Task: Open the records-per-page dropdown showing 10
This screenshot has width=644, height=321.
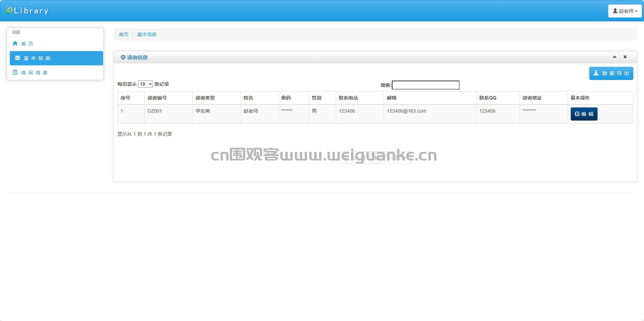Action: [x=146, y=84]
